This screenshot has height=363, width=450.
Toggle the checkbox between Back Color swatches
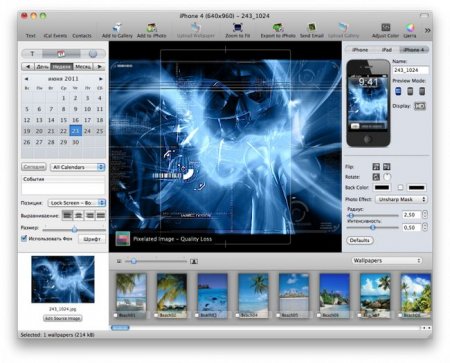[x=400, y=187]
